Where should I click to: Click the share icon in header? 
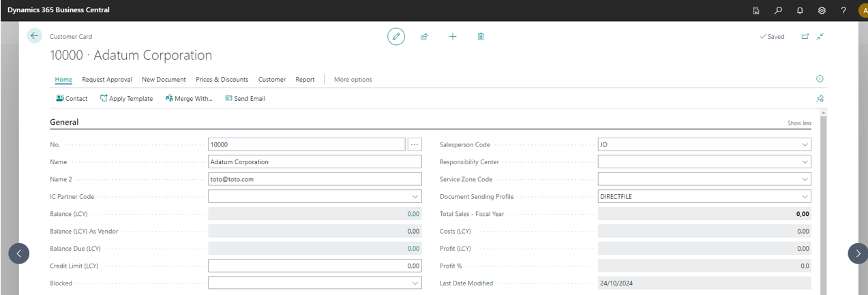pyautogui.click(x=424, y=37)
